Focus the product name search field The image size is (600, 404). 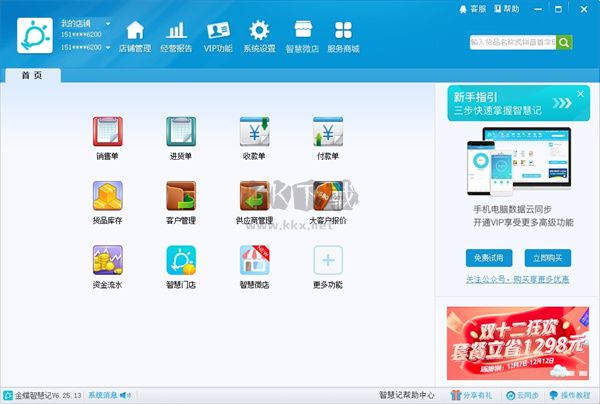click(513, 42)
